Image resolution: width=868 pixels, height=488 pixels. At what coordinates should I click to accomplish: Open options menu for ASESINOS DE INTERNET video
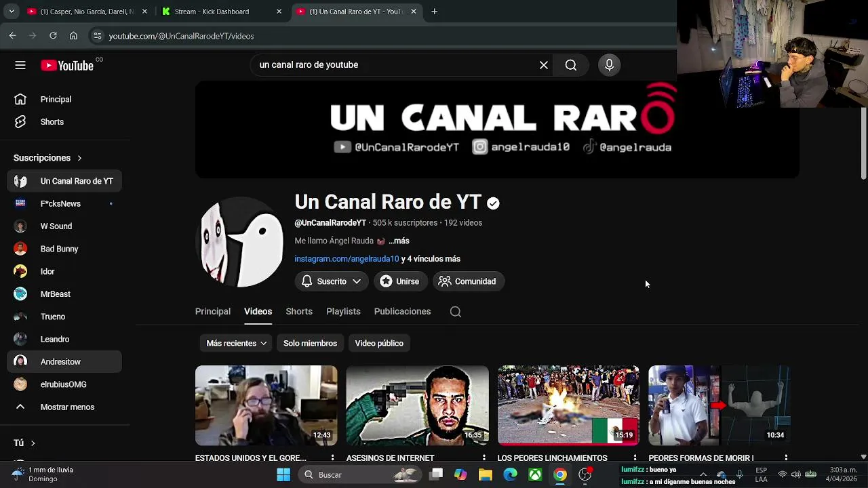tap(484, 458)
